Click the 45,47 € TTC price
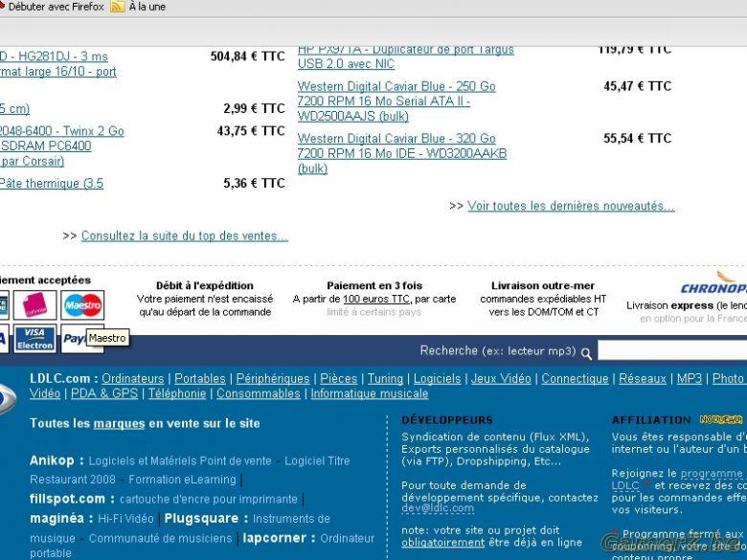This screenshot has height=560, width=747. pos(638,86)
